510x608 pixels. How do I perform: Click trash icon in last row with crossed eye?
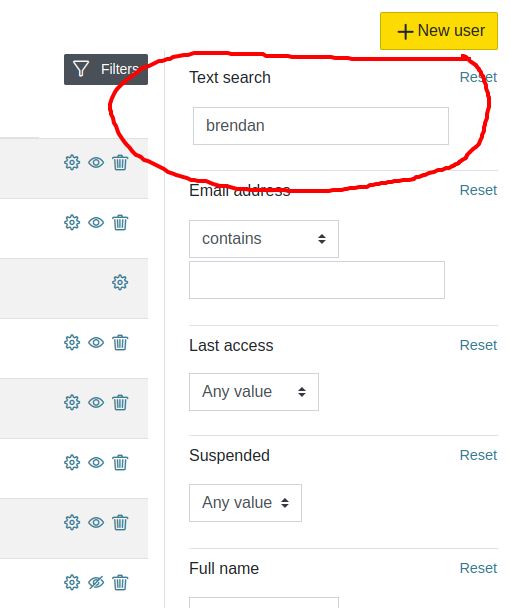pos(120,582)
